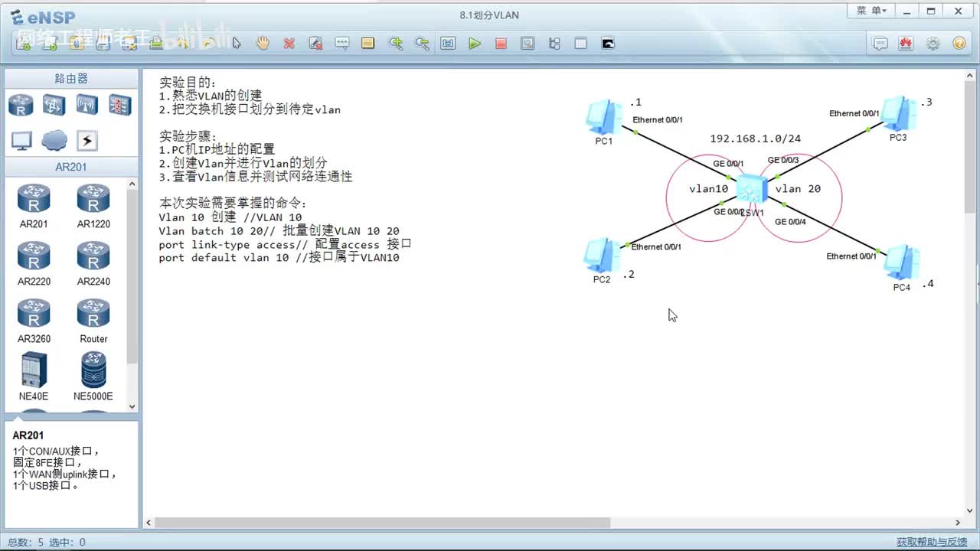Click the GE 0/0/3 port label
This screenshot has width=980, height=551.
[x=783, y=160]
